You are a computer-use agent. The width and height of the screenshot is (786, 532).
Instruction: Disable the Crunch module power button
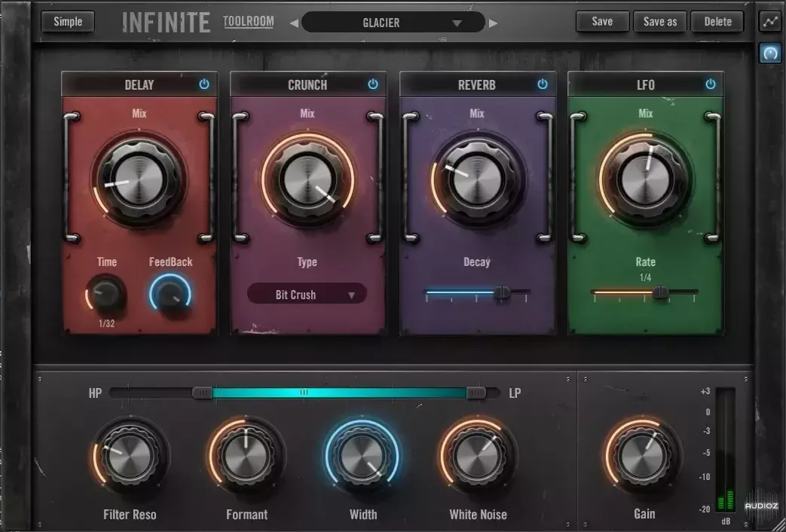(x=373, y=84)
